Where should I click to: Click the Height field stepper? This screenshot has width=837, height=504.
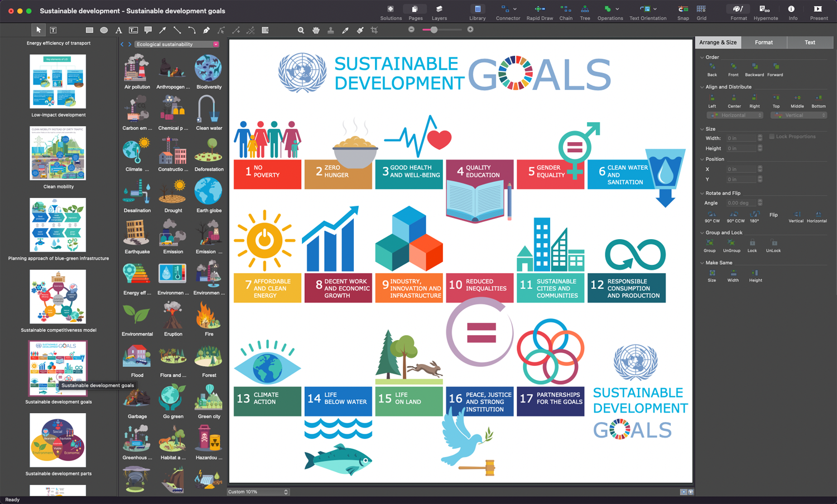pos(760,148)
